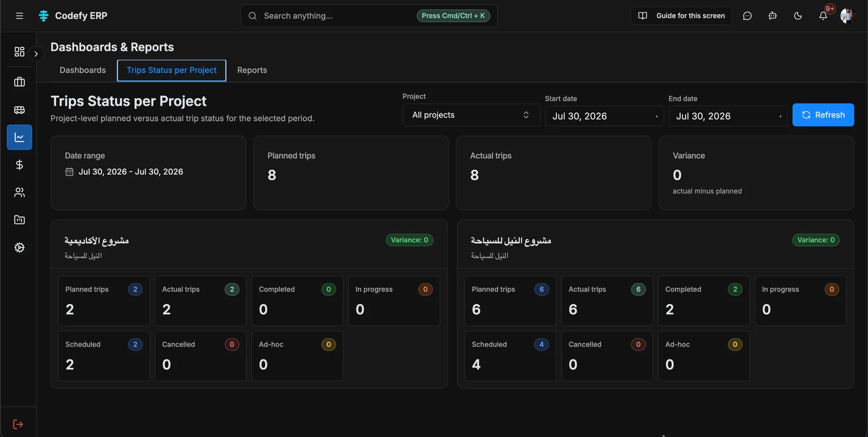Open the settings gear sidebar icon
This screenshot has height=437, width=868.
click(19, 247)
